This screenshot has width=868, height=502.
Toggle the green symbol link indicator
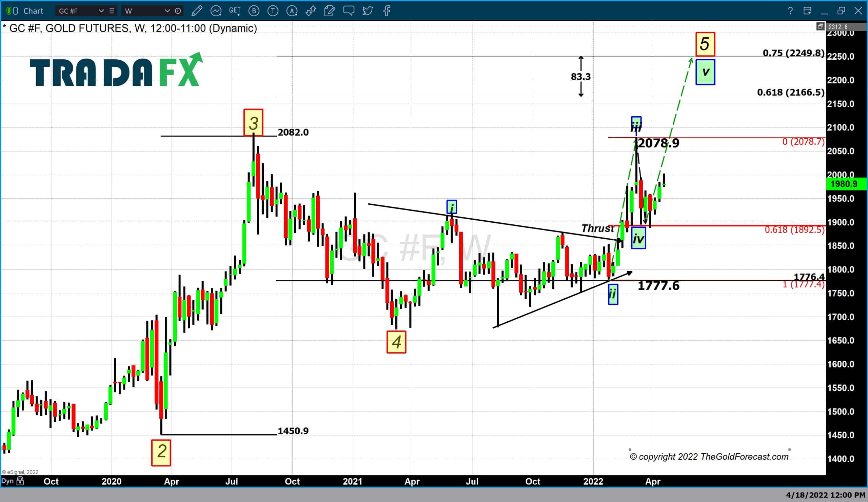pyautogui.click(x=8, y=11)
